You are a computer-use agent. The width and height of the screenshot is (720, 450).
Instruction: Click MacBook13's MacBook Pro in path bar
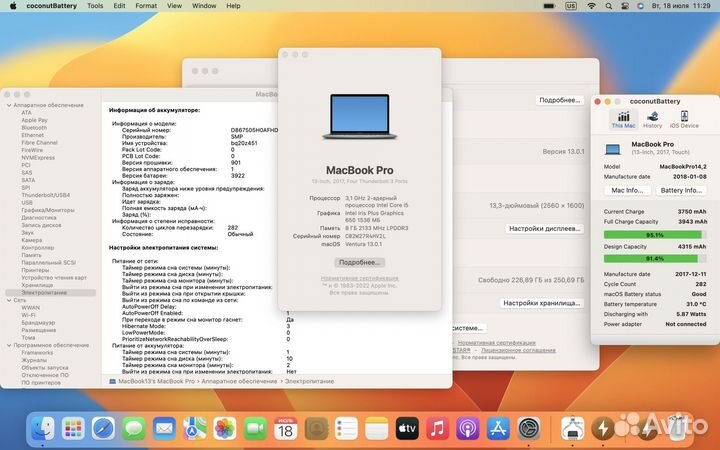(x=152, y=381)
